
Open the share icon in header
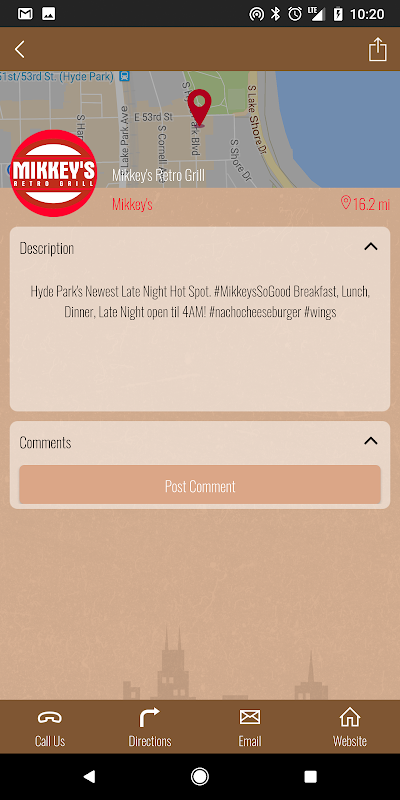click(x=378, y=49)
